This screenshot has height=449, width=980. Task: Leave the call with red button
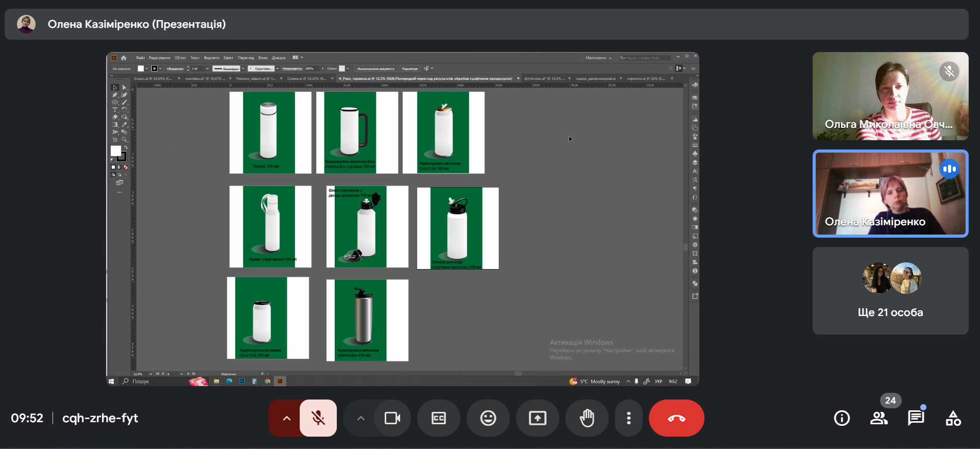point(676,418)
